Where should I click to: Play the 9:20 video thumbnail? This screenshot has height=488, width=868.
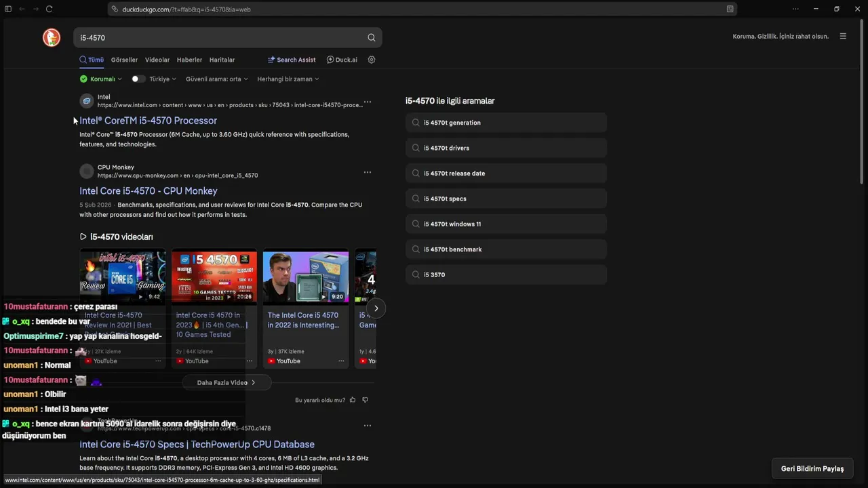pos(306,276)
